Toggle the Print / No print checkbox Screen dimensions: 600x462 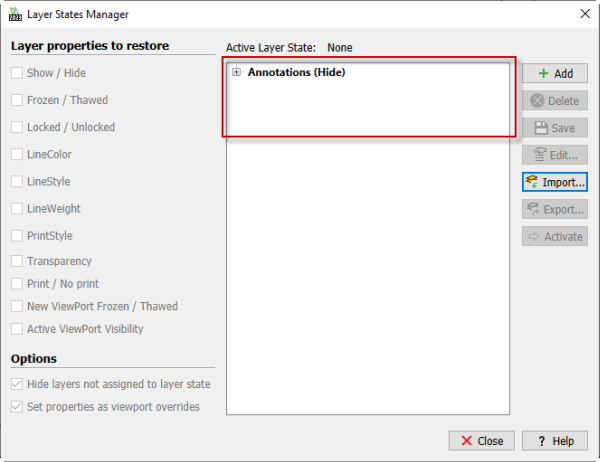tap(17, 284)
